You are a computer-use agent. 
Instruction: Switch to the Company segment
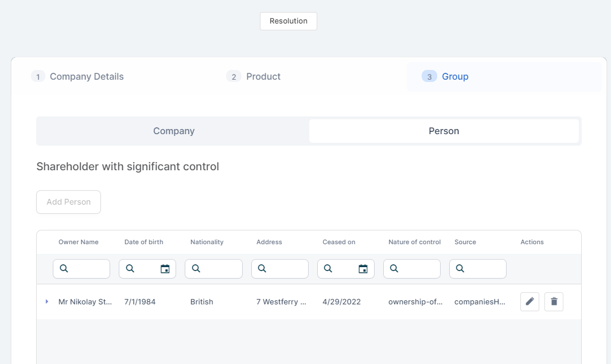174,131
